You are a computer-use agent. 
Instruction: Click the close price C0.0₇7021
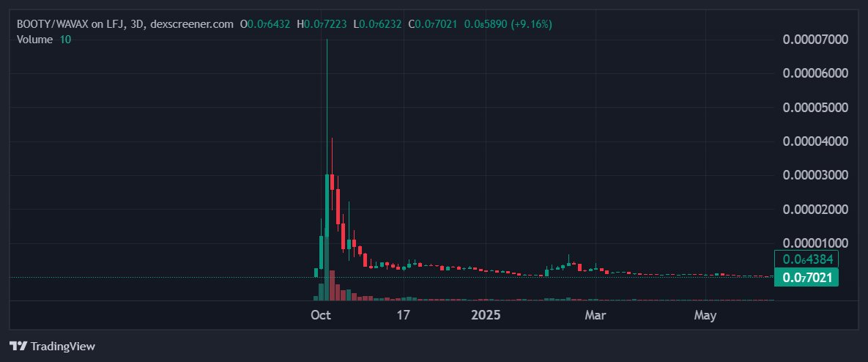(432, 24)
